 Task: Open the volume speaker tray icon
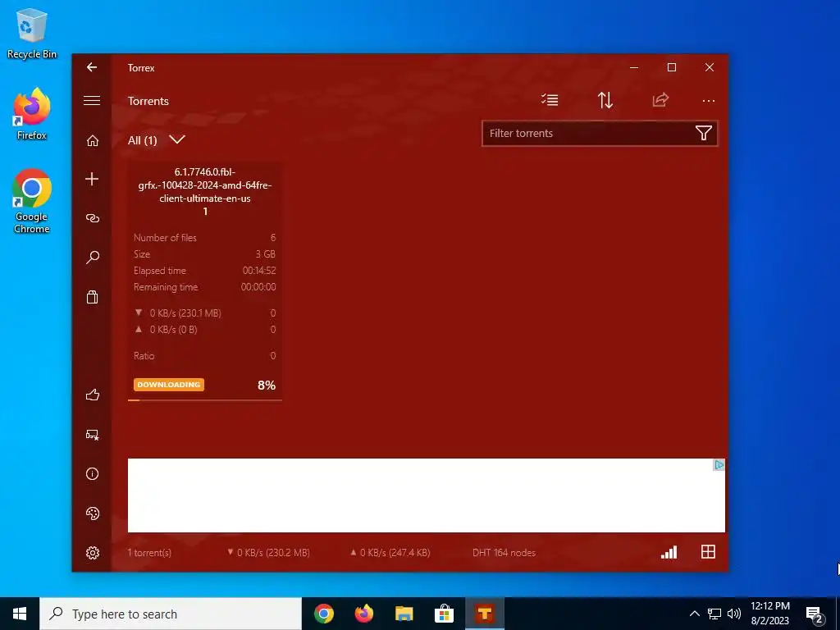pos(734,614)
